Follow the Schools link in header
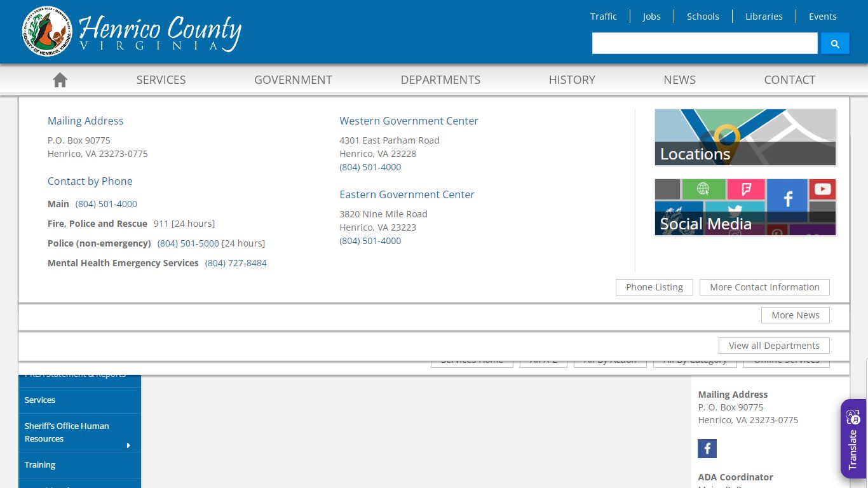The height and width of the screenshot is (488, 868). click(703, 17)
